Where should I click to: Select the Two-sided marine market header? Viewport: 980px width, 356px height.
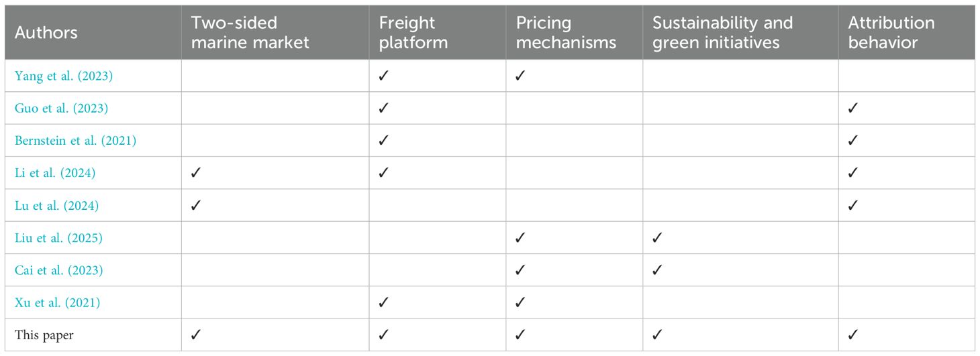tap(250, 33)
